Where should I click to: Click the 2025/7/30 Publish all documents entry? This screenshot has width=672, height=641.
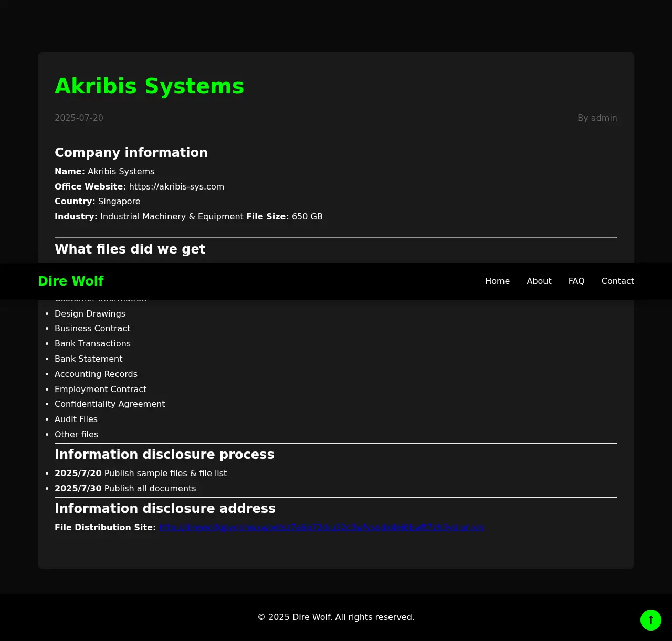[x=125, y=489]
